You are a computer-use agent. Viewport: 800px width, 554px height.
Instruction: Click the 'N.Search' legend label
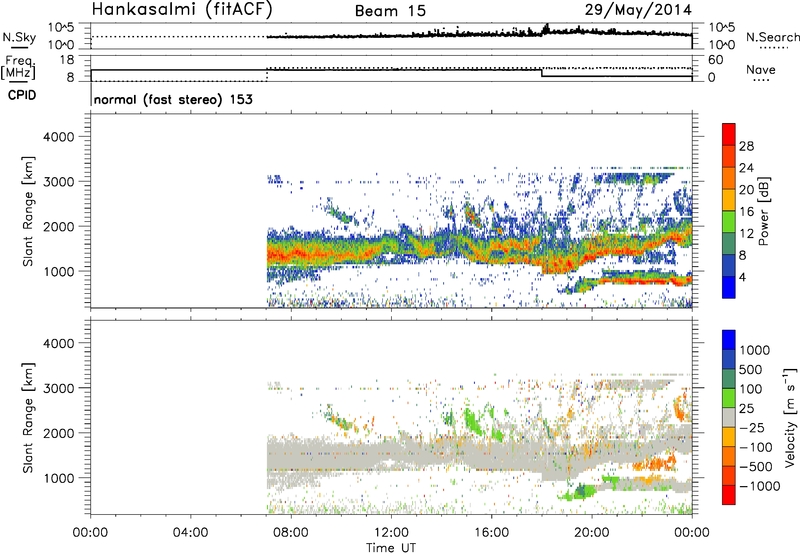773,37
